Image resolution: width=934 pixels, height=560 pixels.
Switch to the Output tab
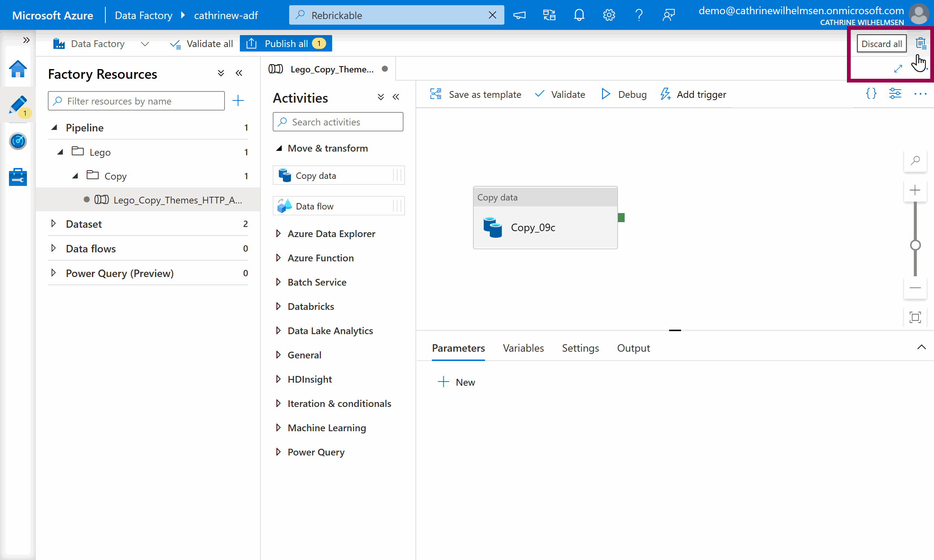pyautogui.click(x=633, y=348)
